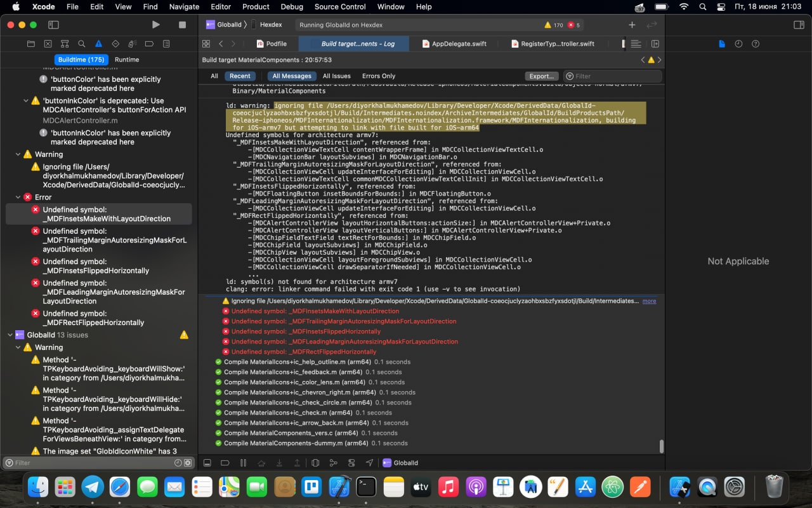Filter the log by All Messages
The height and width of the screenshot is (508, 812).
(x=292, y=76)
